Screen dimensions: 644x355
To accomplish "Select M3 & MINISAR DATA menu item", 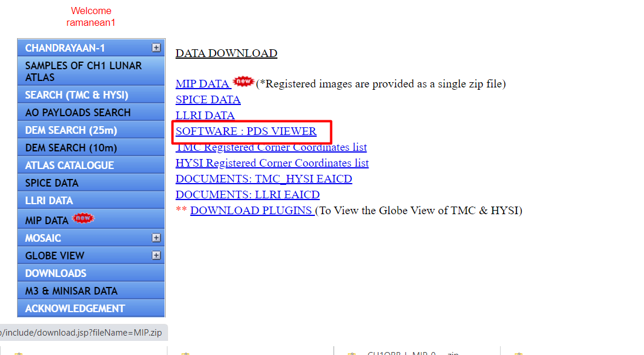I will pyautogui.click(x=91, y=290).
